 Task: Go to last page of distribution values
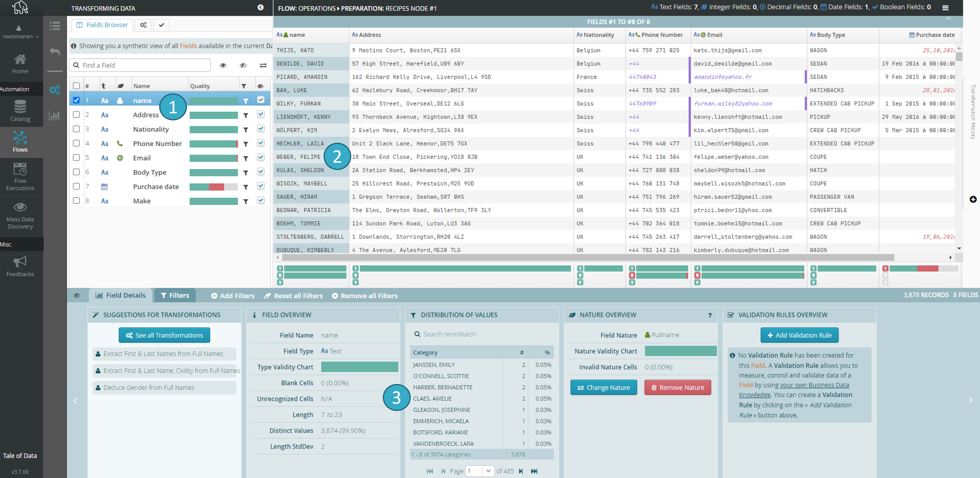click(x=534, y=471)
